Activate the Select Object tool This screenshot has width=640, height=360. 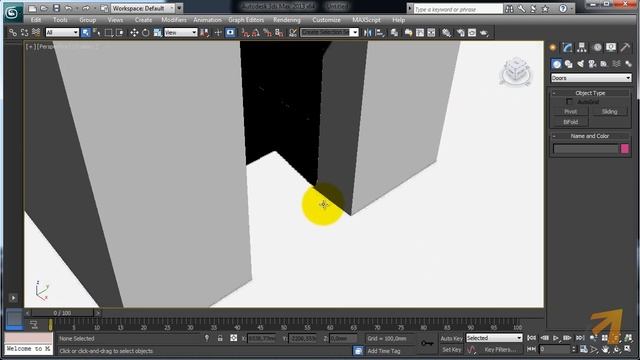tap(85, 33)
